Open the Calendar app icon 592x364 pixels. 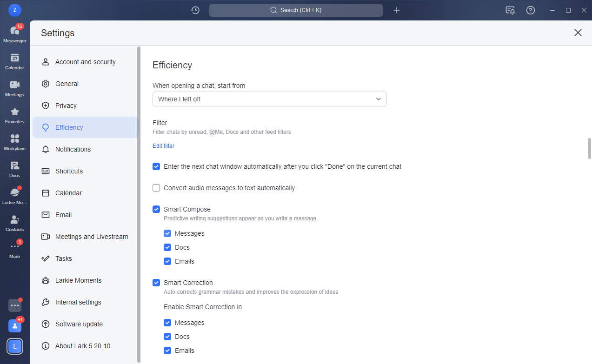(14, 61)
